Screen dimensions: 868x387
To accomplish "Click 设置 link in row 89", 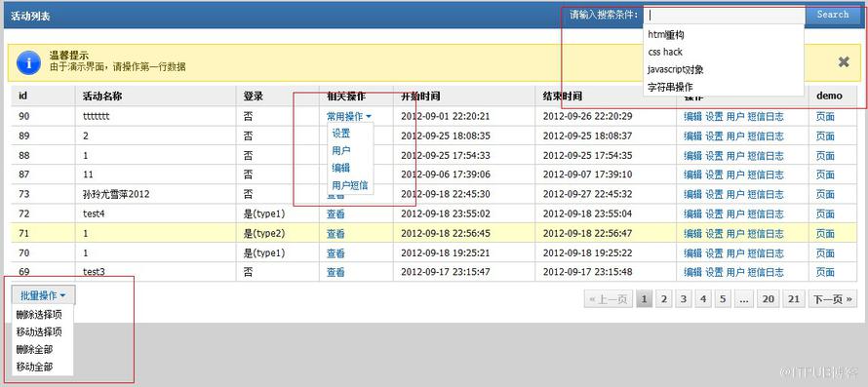I will (x=714, y=135).
